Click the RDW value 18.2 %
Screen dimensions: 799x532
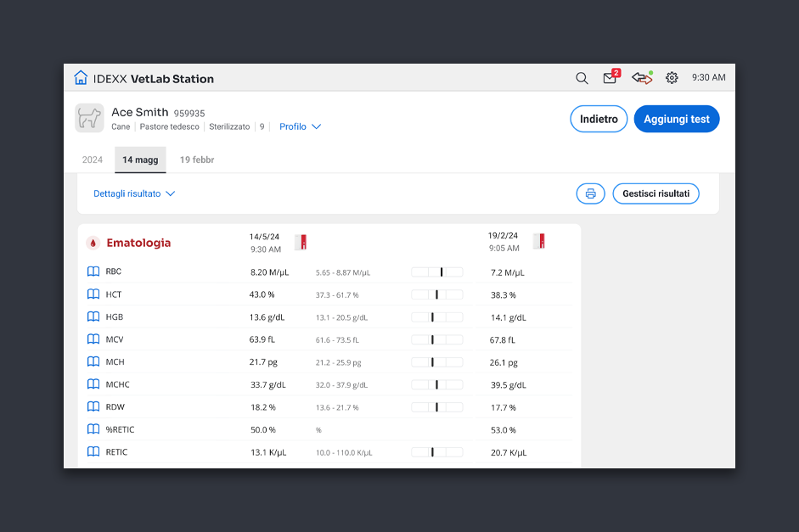[263, 407]
